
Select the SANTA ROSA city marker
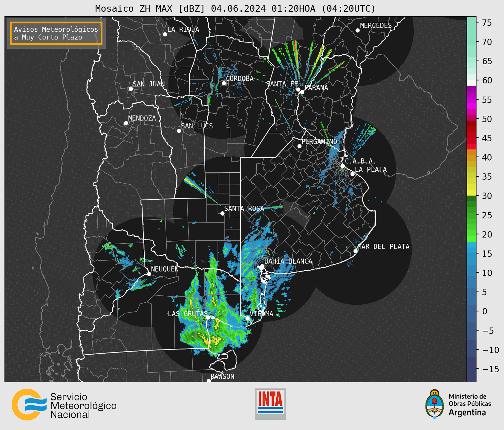pos(222,214)
